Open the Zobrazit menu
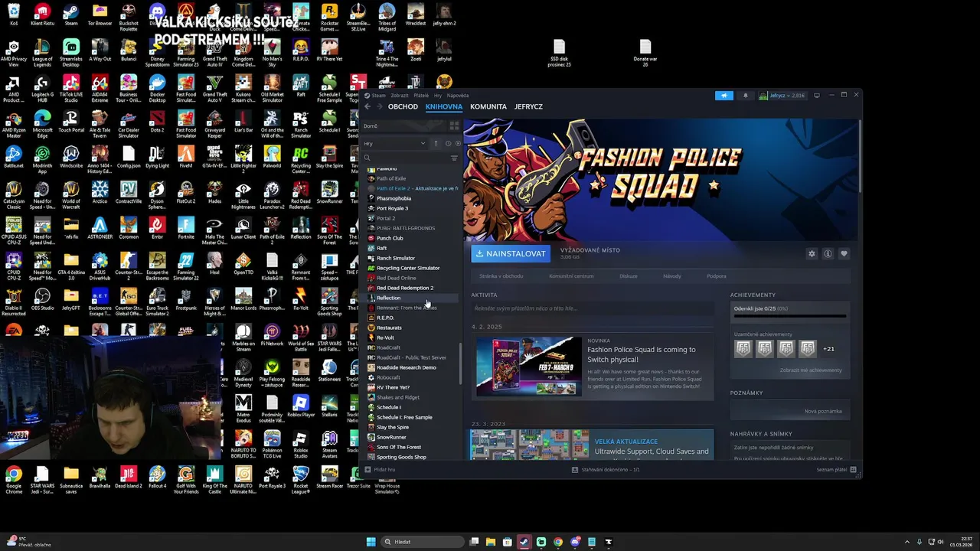This screenshot has width=980, height=551. click(399, 96)
